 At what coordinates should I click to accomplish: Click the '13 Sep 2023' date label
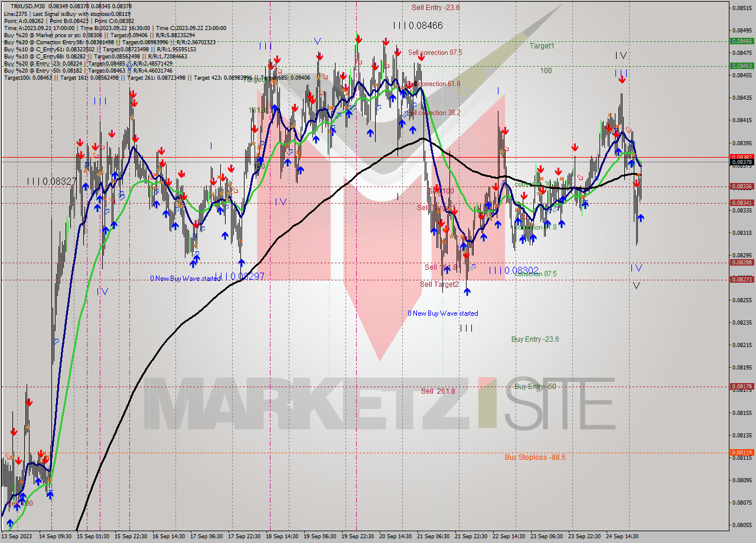pos(17,537)
